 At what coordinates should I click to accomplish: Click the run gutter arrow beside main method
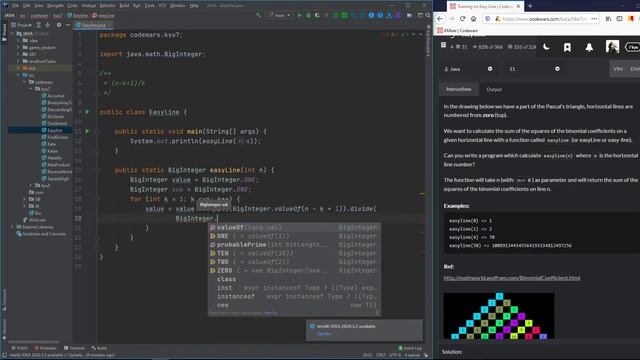[87, 131]
